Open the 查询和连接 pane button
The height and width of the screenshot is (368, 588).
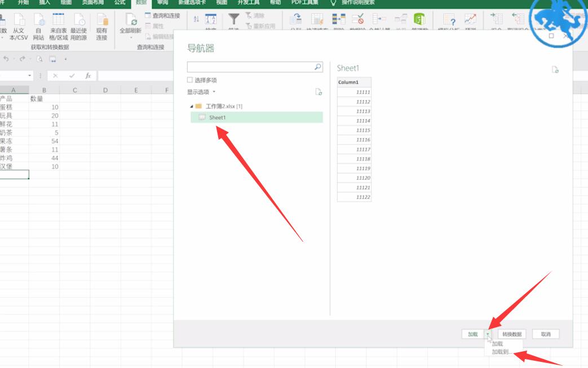pyautogui.click(x=163, y=16)
